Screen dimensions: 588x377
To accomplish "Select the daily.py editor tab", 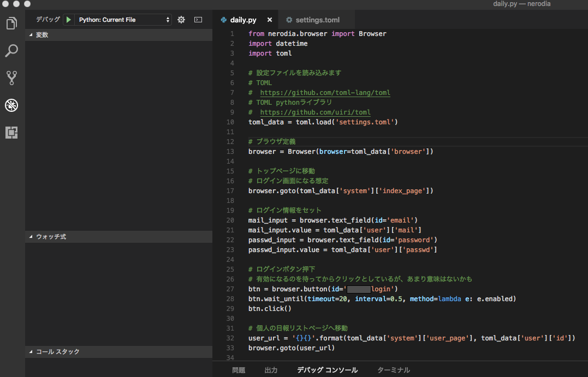I will tap(243, 20).
